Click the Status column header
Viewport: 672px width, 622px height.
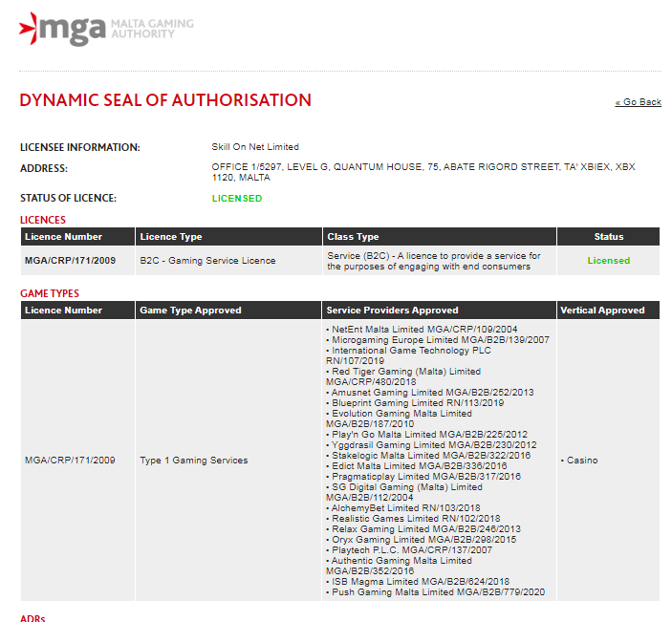[x=608, y=236]
